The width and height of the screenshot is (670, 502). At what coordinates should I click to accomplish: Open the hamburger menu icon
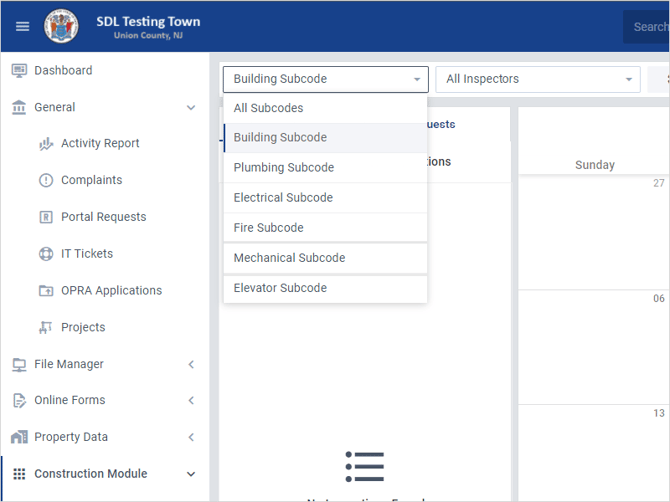(22, 26)
